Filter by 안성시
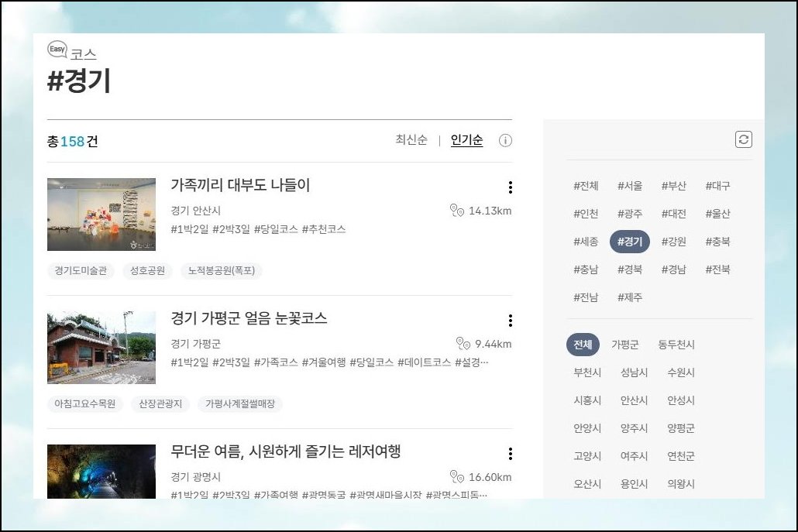798x532 pixels. pyautogui.click(x=681, y=400)
